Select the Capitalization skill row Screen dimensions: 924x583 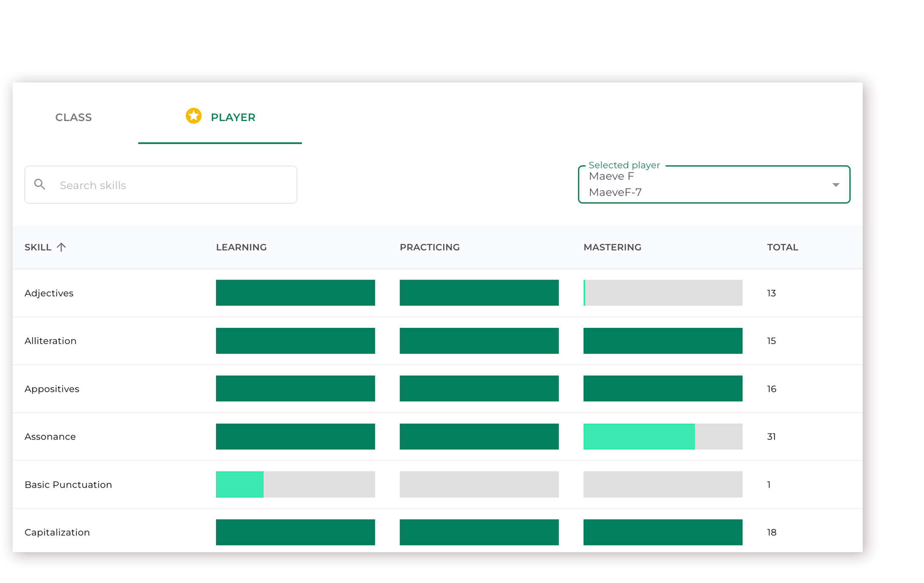tap(57, 532)
